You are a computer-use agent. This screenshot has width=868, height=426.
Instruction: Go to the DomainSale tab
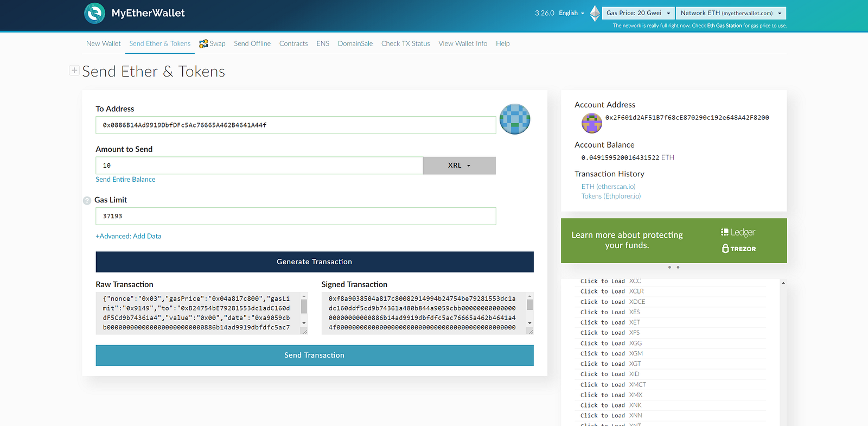(355, 43)
